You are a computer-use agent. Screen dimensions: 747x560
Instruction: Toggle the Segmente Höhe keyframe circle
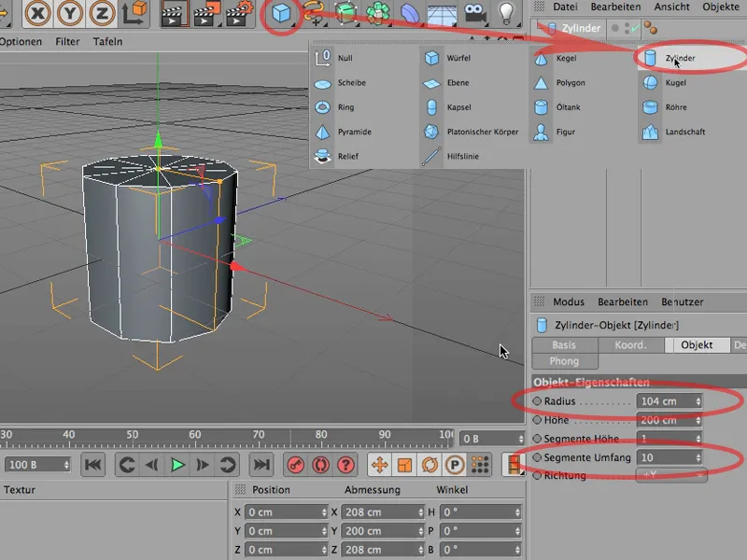pyautogui.click(x=537, y=438)
